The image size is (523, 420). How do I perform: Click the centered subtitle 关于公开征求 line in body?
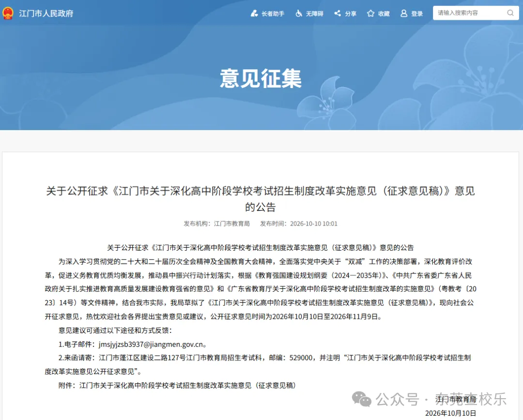click(x=260, y=248)
